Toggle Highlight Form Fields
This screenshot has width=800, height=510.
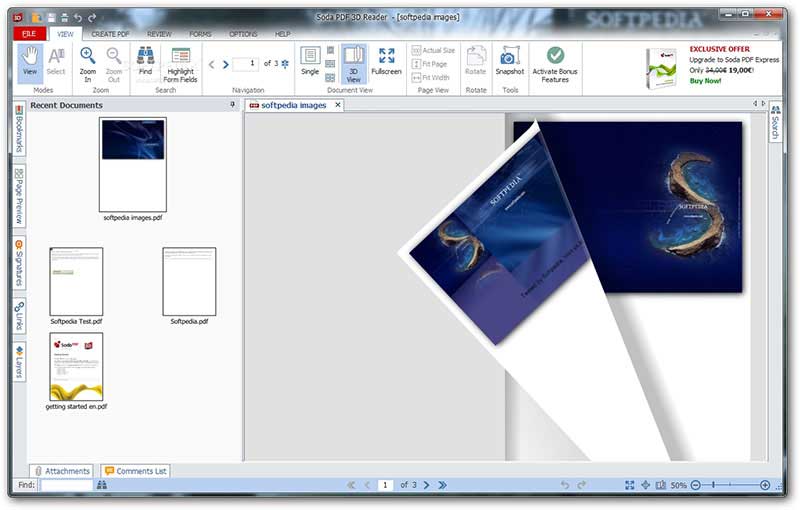tap(181, 65)
